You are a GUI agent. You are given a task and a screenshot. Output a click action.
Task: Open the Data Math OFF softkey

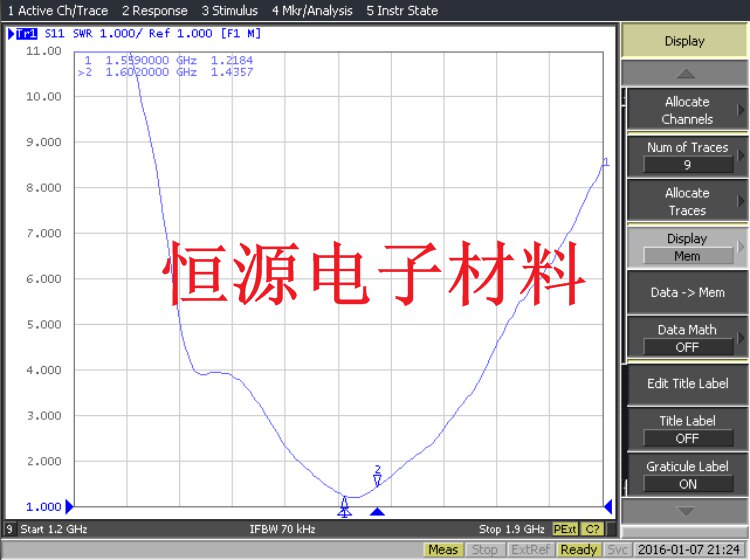click(x=687, y=338)
